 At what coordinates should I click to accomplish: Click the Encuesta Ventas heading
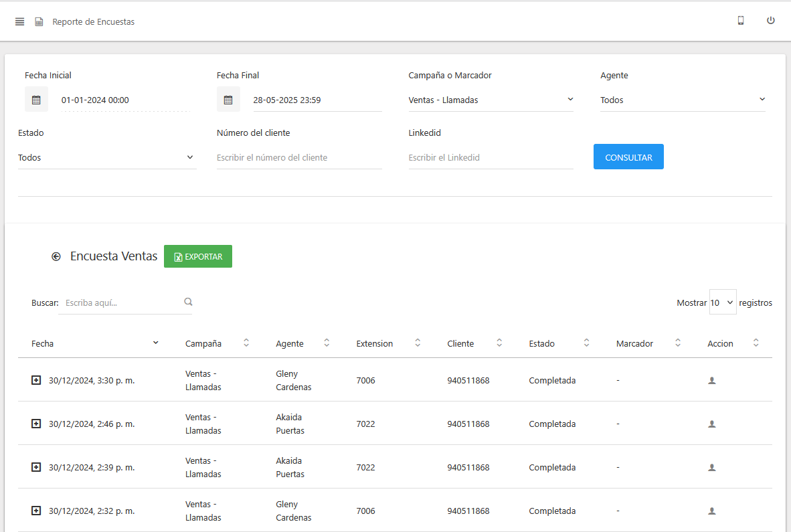click(x=114, y=256)
